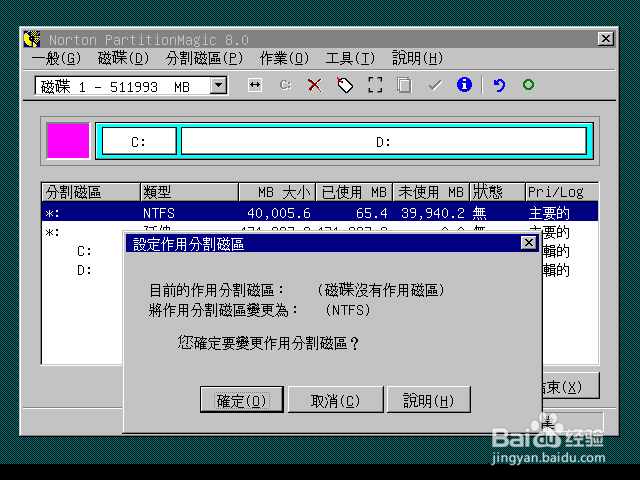The width and height of the screenshot is (640, 480).
Task: Click the blue undo arrow icon
Action: 499,85
